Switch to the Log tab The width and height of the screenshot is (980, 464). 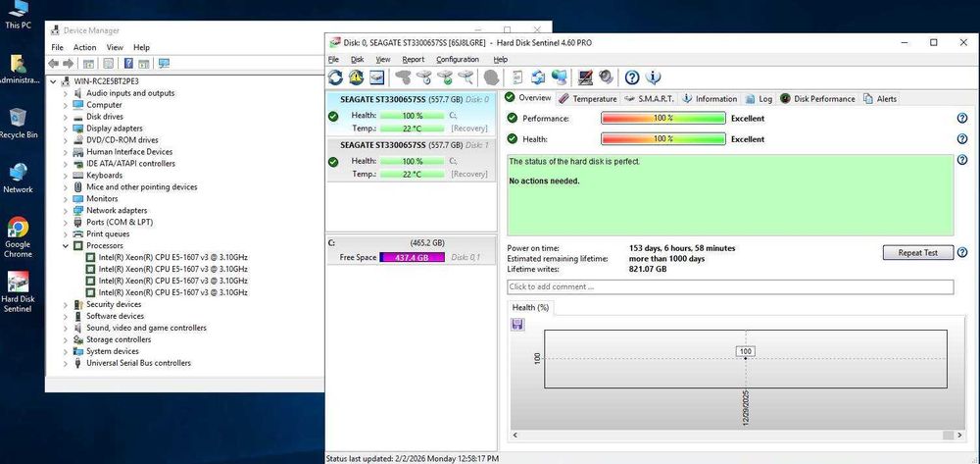[x=759, y=99]
